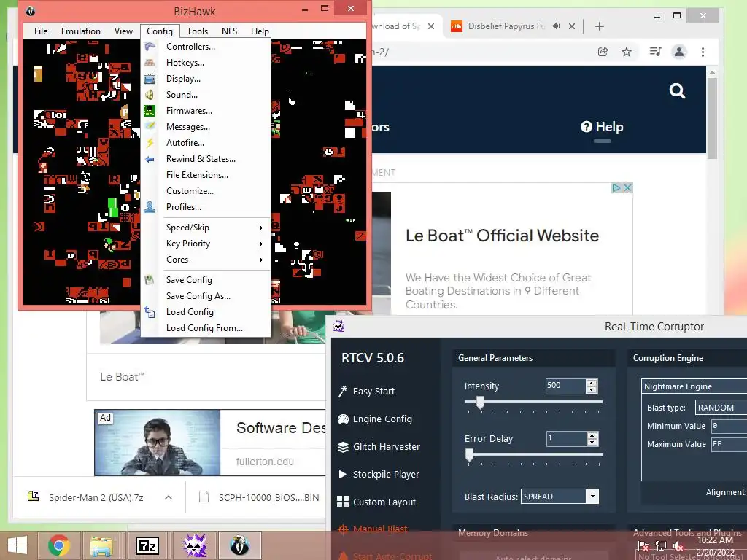747x560 pixels.
Task: Click the BizHawk title bar icon
Action: pyautogui.click(x=31, y=11)
